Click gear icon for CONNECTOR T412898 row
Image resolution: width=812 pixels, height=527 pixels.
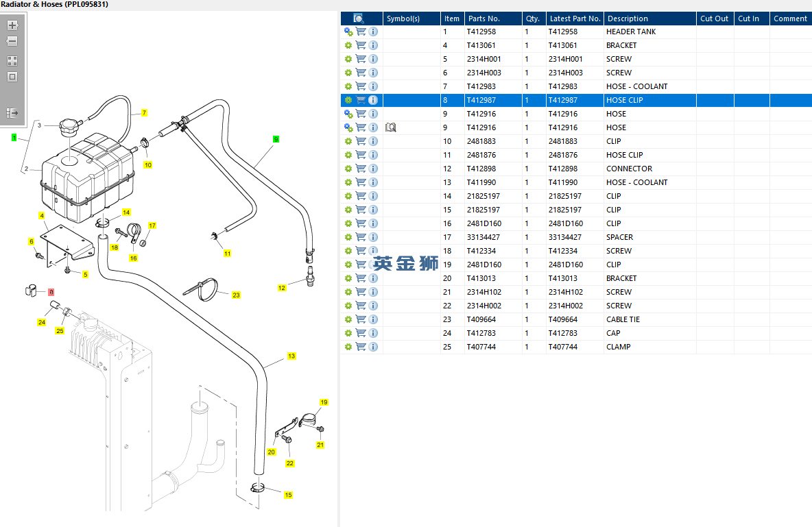[348, 169]
